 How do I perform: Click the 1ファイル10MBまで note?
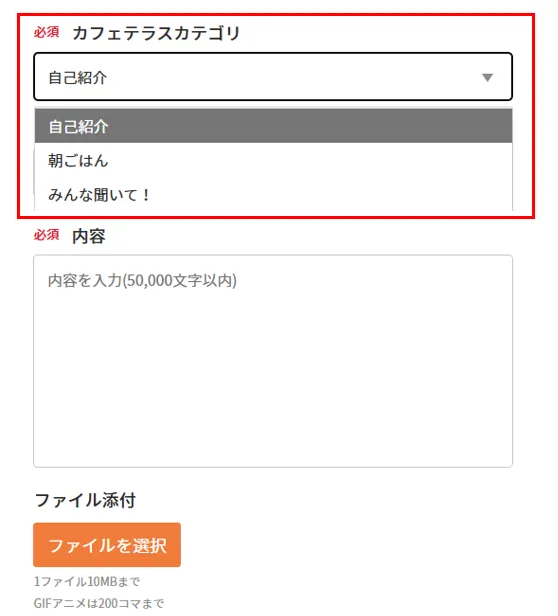pos(87,581)
